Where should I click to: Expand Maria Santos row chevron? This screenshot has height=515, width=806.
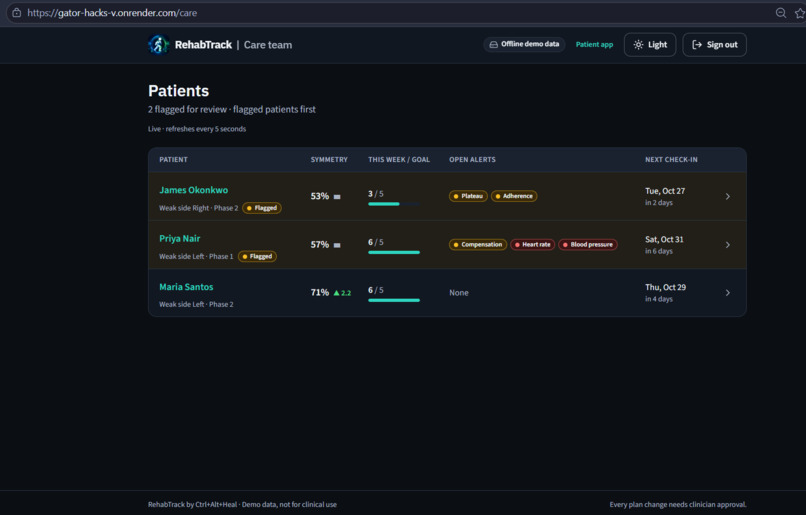727,292
